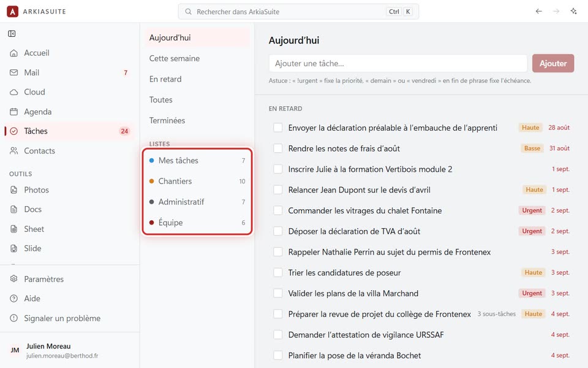Show the Toutes tasks view
Viewport: 588px width, 368px height.
(197, 99)
